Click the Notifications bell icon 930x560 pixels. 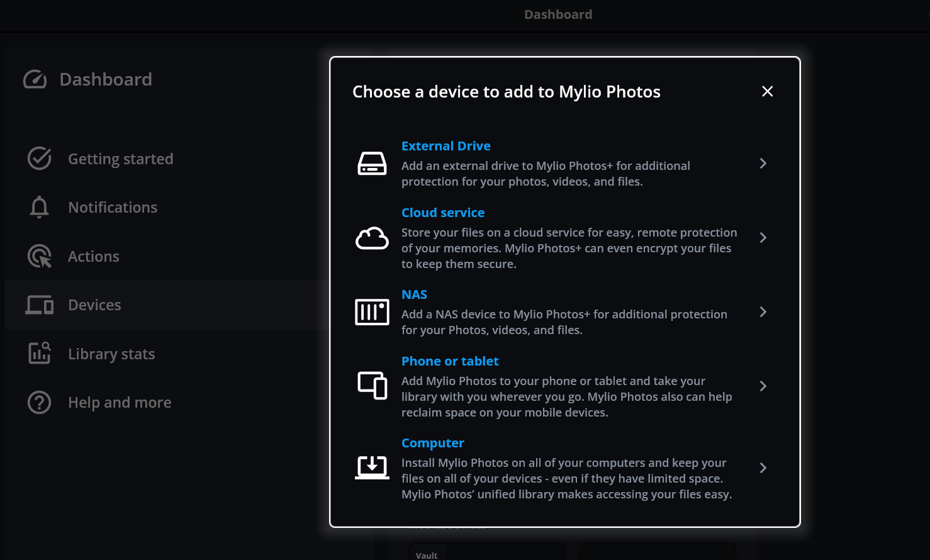tap(39, 207)
